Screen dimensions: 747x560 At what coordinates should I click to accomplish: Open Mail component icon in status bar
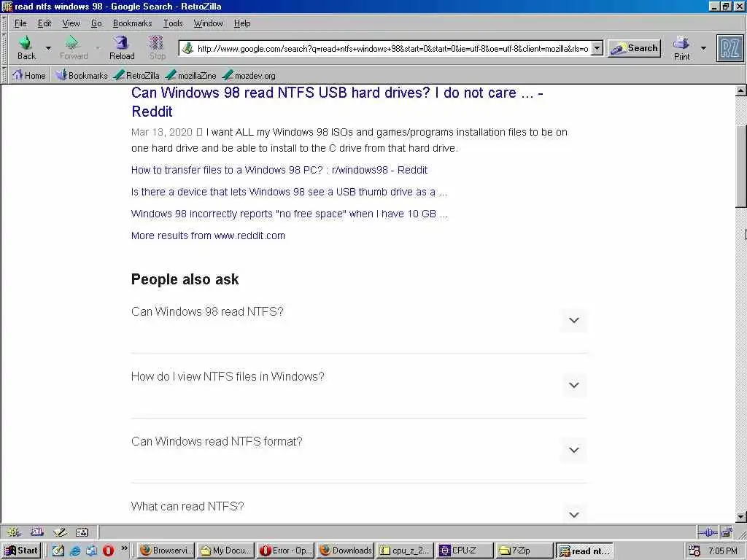point(36,532)
